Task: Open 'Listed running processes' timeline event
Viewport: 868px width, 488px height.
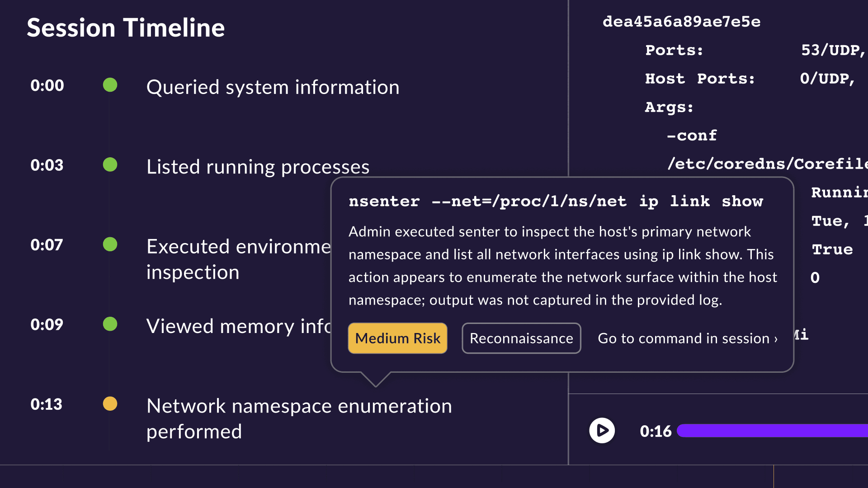Action: pos(258,167)
